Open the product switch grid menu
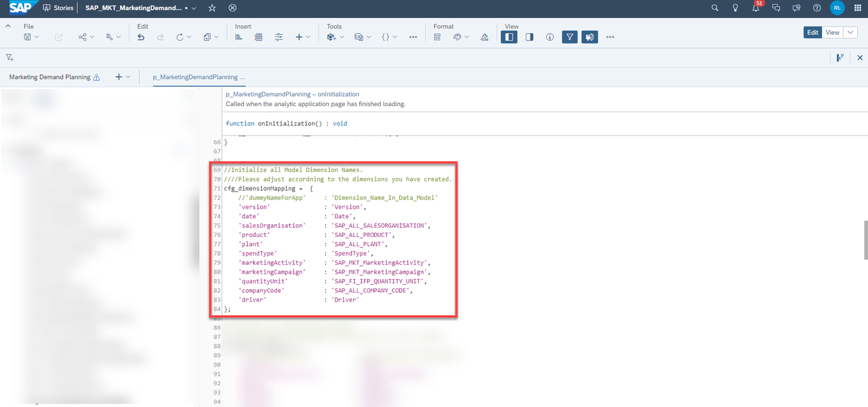868x407 pixels. tap(858, 8)
